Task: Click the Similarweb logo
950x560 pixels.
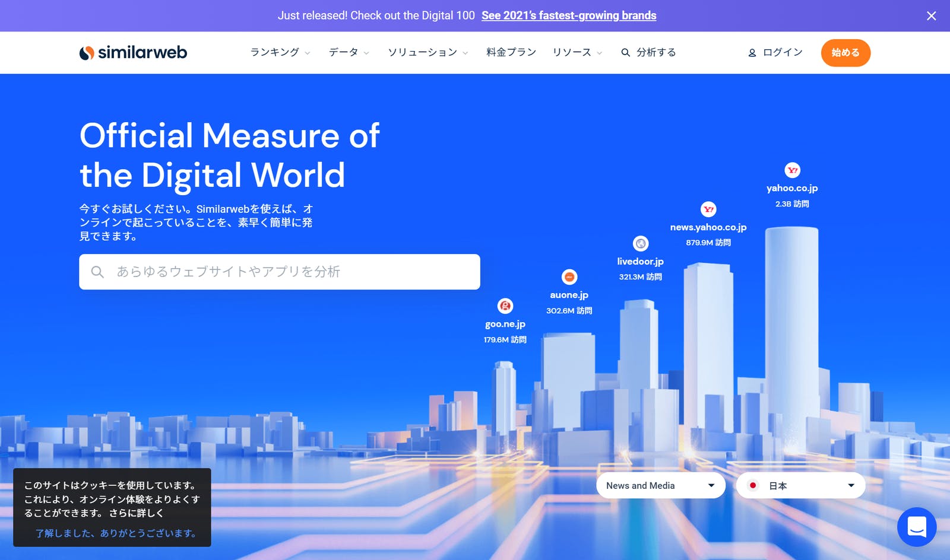Action: pos(133,52)
